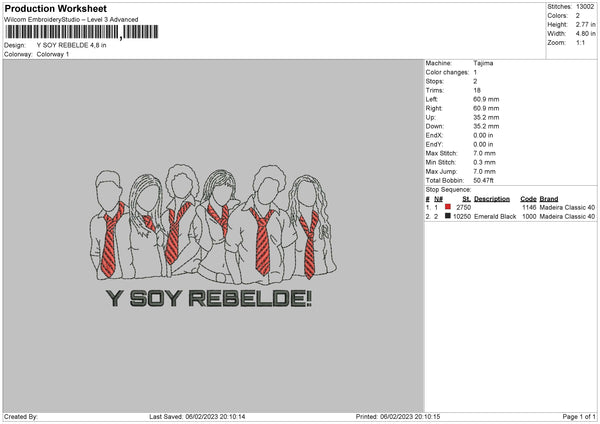Image resolution: width=600 pixels, height=424 pixels.
Task: Click the Stop Sequence heading
Action: (448, 190)
